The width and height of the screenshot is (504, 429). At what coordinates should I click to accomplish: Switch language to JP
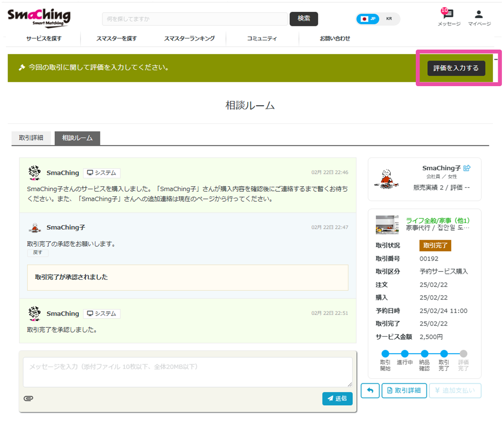[x=368, y=19]
